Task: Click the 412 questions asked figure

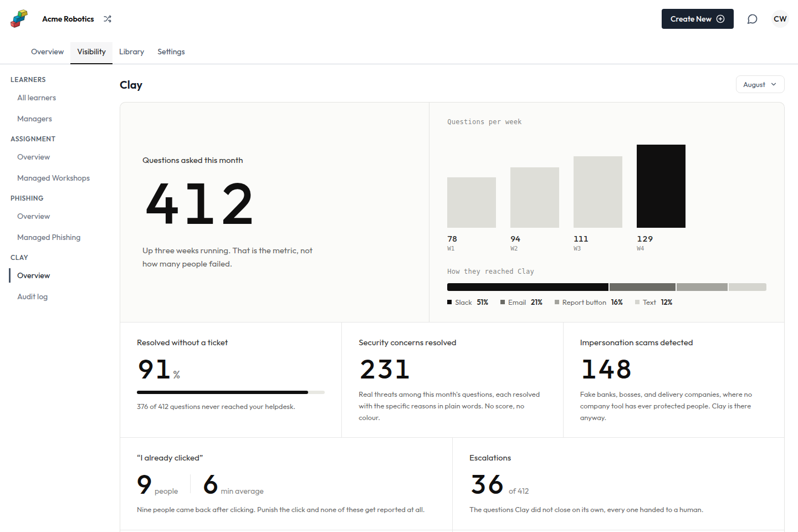Action: (199, 204)
